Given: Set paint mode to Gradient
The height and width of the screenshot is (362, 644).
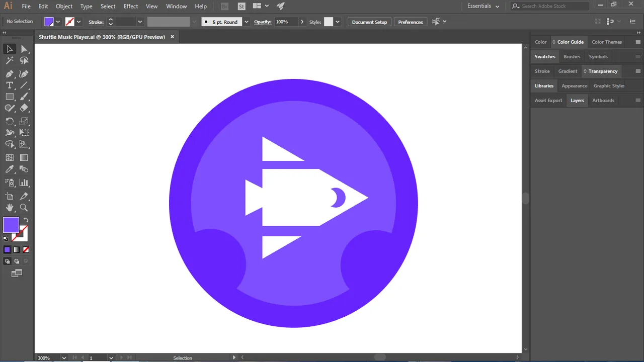Looking at the screenshot, I should (17, 249).
